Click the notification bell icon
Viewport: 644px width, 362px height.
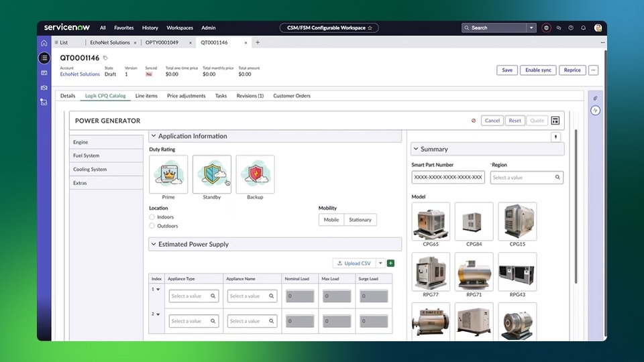coord(583,28)
